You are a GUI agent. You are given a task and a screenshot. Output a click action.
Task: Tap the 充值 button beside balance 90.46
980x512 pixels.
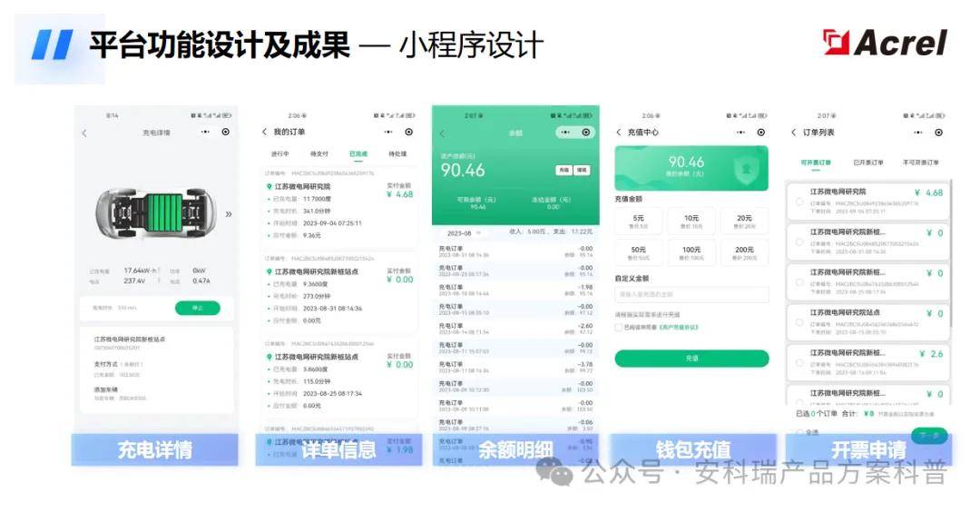(563, 170)
